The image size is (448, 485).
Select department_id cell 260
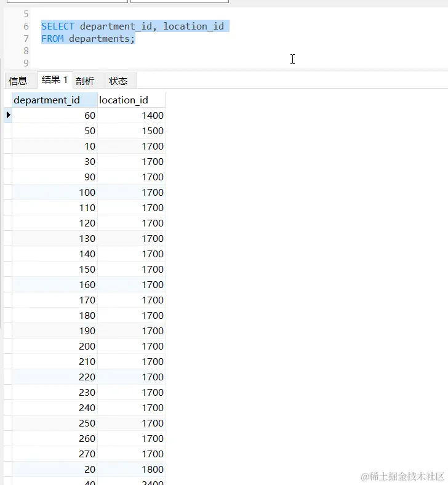[x=54, y=439]
